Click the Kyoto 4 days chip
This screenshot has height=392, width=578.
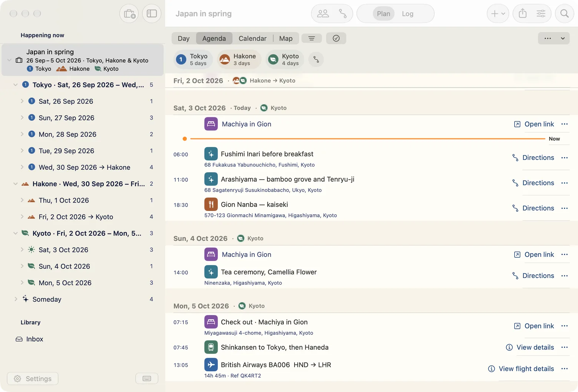tap(285, 59)
